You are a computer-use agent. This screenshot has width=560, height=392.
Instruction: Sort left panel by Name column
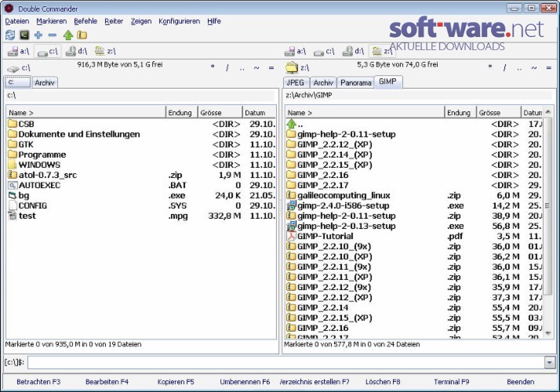(86, 113)
